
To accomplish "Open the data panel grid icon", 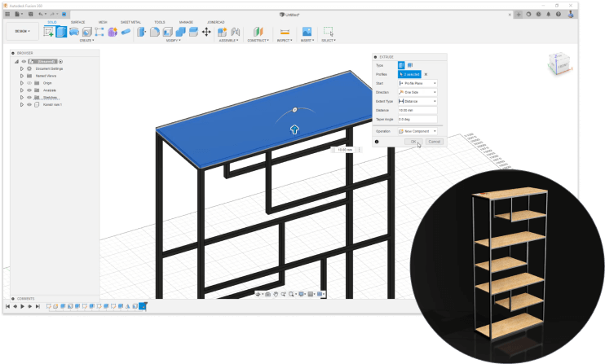I will click(x=7, y=15).
